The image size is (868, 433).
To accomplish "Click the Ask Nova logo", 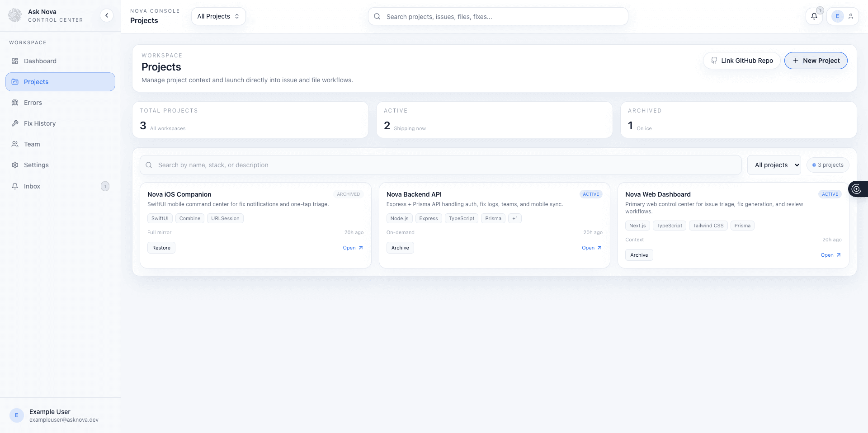I will pyautogui.click(x=14, y=15).
